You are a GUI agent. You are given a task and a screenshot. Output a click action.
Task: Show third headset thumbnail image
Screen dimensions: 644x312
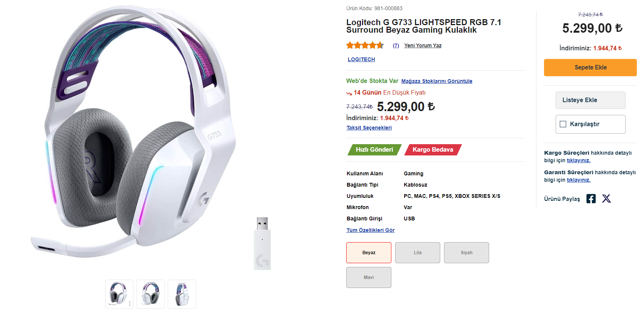click(x=182, y=294)
